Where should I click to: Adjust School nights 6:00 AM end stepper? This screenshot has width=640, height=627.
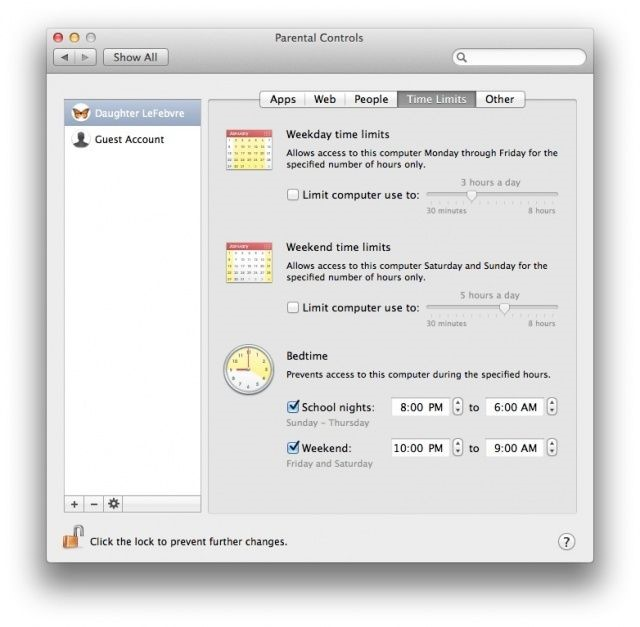pyautogui.click(x=551, y=407)
